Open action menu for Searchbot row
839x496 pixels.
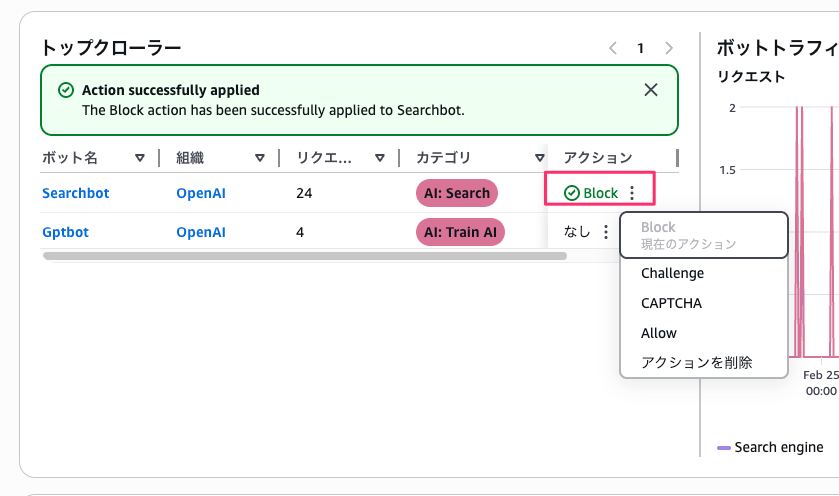(x=632, y=193)
